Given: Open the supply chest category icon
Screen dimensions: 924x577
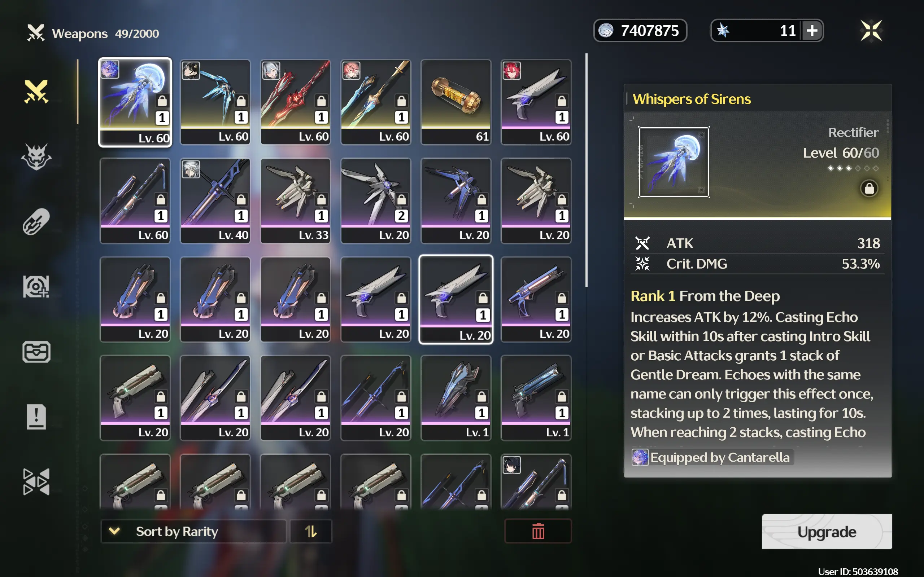Looking at the screenshot, I should point(36,352).
